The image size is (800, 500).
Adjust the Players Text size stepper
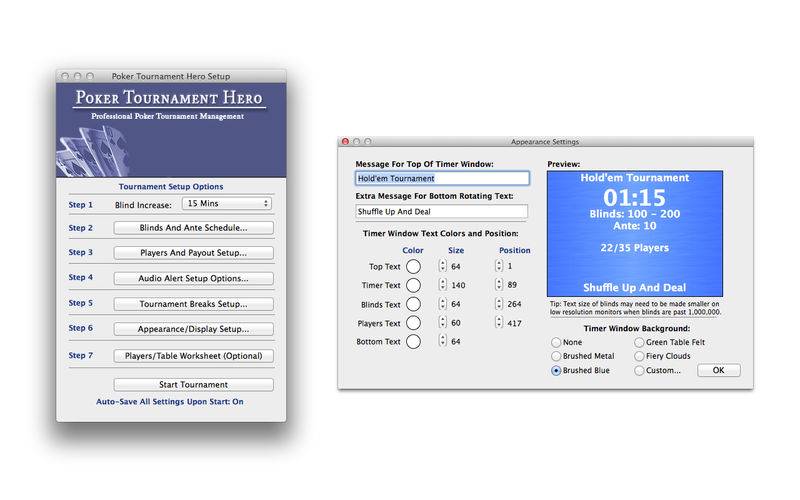tap(442, 322)
